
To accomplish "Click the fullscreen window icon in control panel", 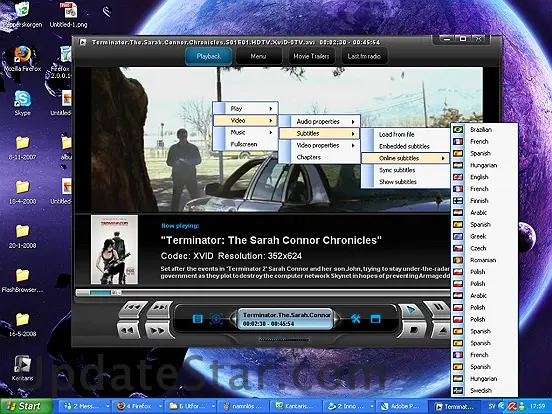I will [x=376, y=319].
